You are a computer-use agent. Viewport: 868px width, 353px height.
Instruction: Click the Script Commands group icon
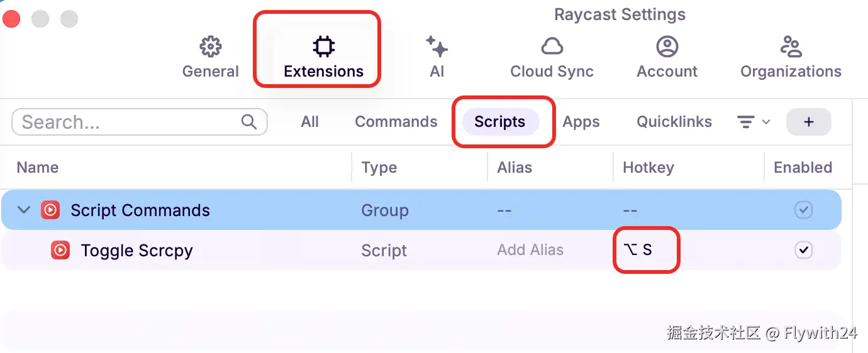[50, 210]
